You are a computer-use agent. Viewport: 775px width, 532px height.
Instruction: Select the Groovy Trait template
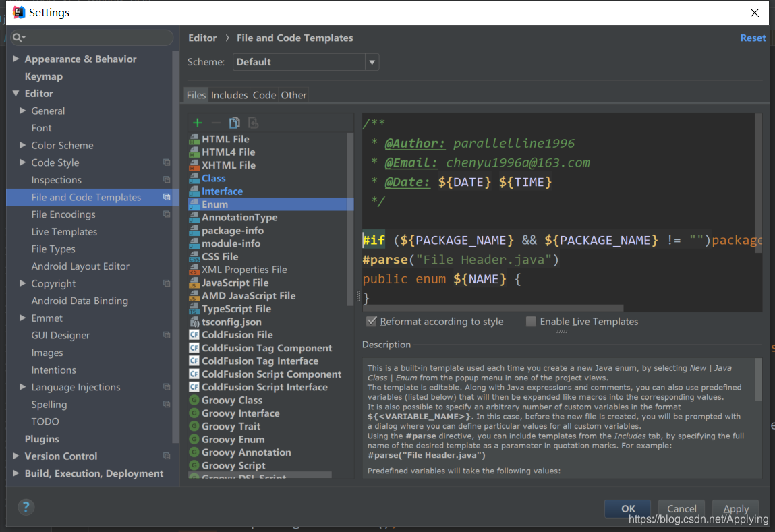pyautogui.click(x=231, y=426)
